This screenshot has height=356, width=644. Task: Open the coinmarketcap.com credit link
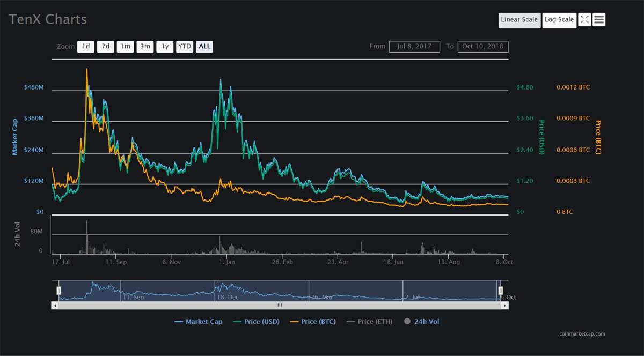coord(582,333)
